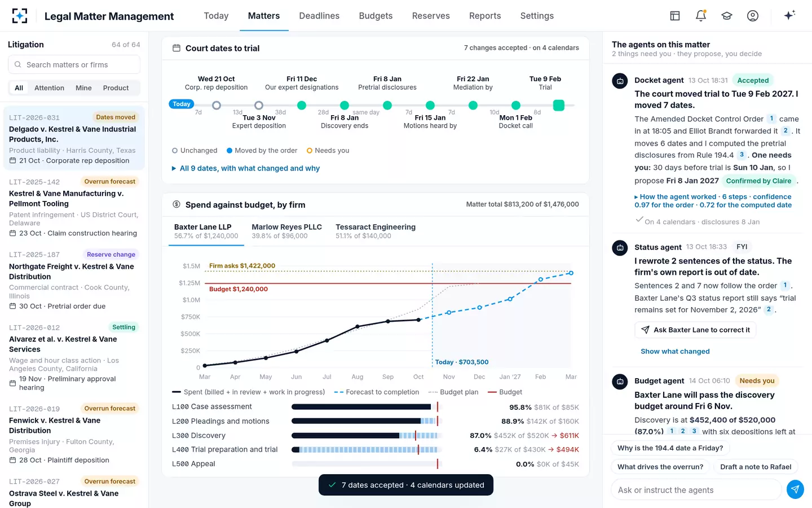The width and height of the screenshot is (812, 508).
Task: Focus the Search matters or firms field
Action: 74,64
